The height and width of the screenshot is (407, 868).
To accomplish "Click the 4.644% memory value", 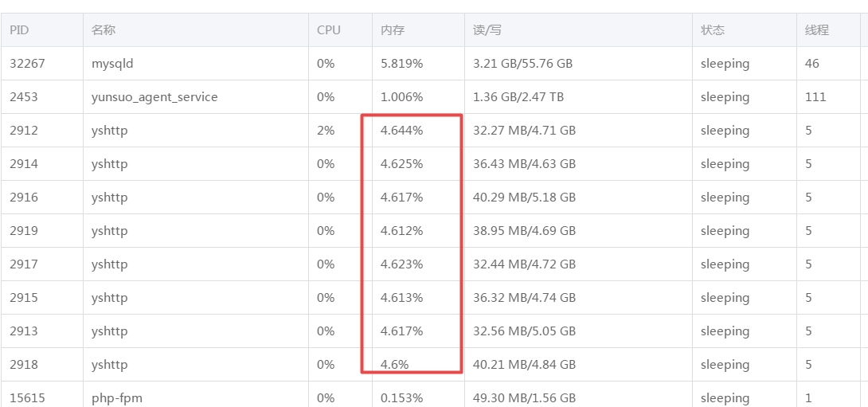I will click(x=401, y=131).
